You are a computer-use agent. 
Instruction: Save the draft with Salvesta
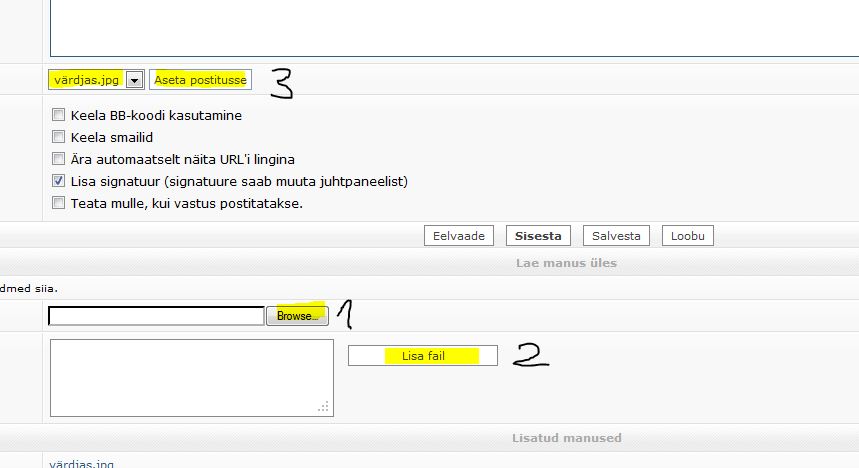616,236
